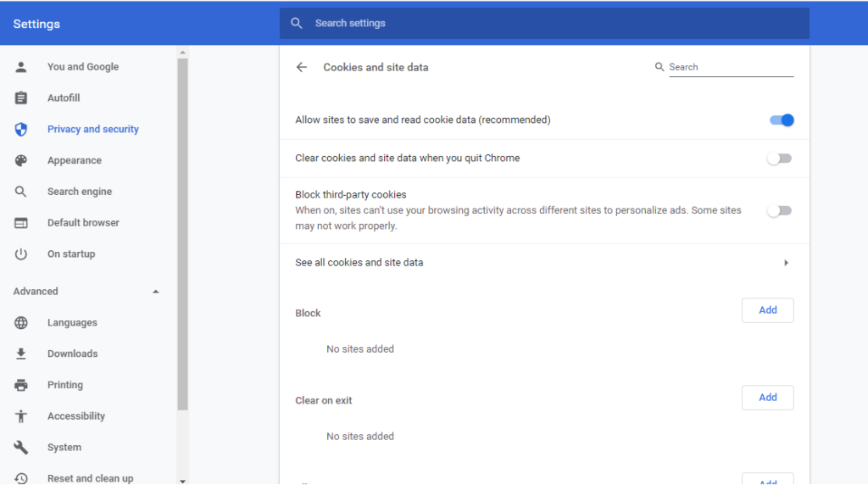
Task: Turn on Block third-party cookies switch
Action: tap(779, 211)
